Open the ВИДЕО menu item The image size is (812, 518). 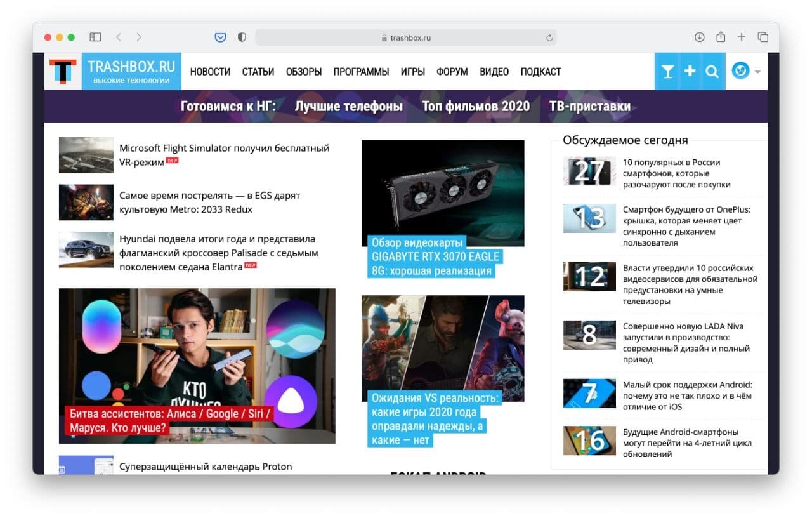(494, 72)
